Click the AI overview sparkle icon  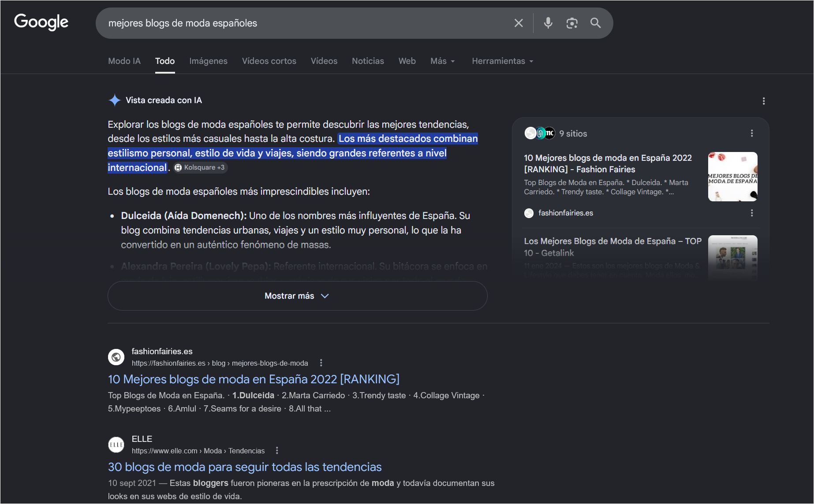pos(115,100)
